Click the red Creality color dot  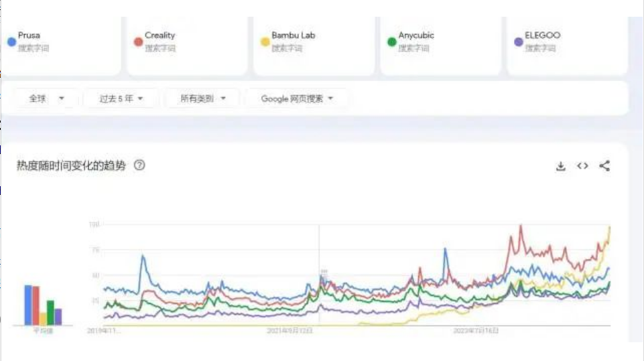point(139,42)
